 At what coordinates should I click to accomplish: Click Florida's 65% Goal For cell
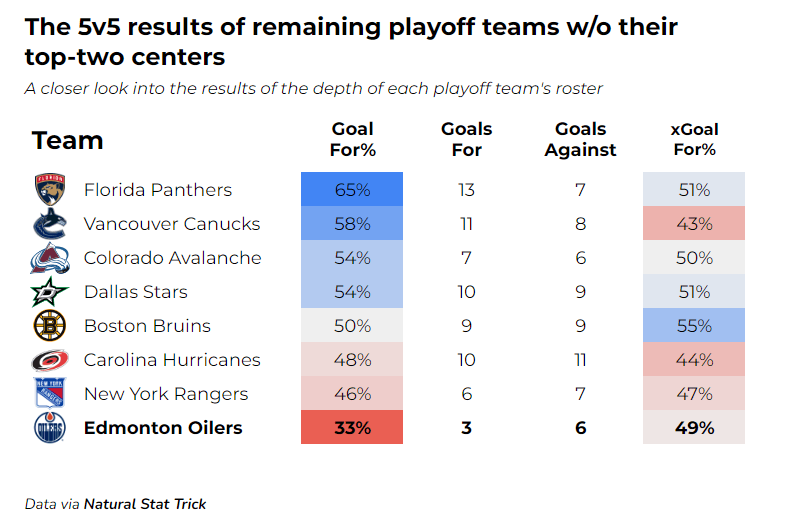click(352, 190)
